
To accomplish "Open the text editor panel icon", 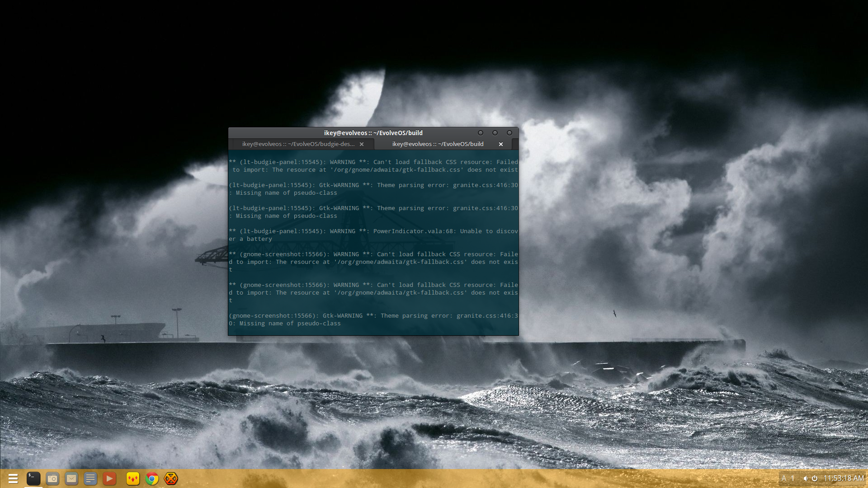I will pos(90,479).
